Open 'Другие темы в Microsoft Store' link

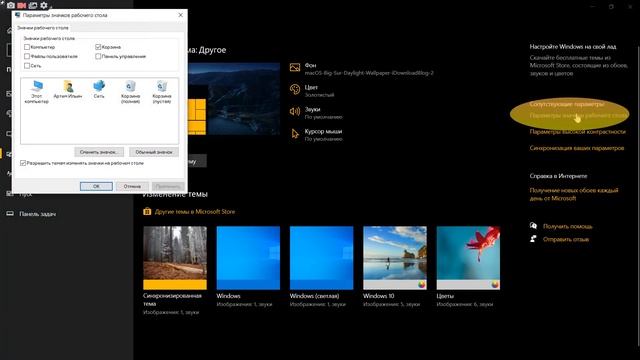pyautogui.click(x=195, y=211)
